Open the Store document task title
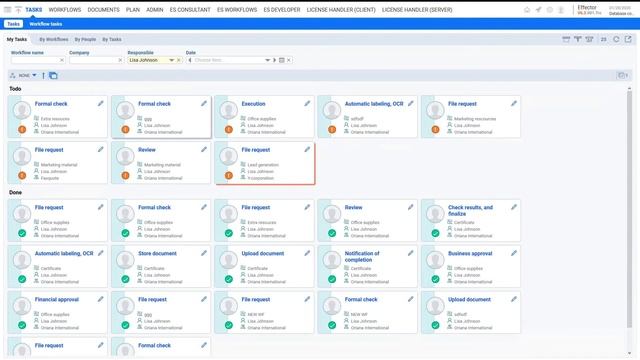This screenshot has height=360, width=640. pyautogui.click(x=157, y=253)
